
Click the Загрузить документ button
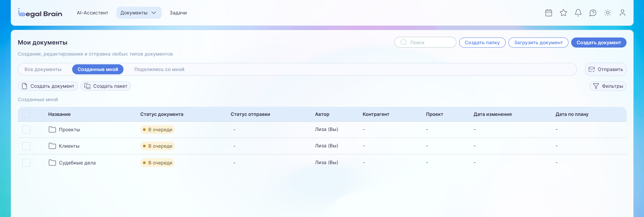coord(538,43)
